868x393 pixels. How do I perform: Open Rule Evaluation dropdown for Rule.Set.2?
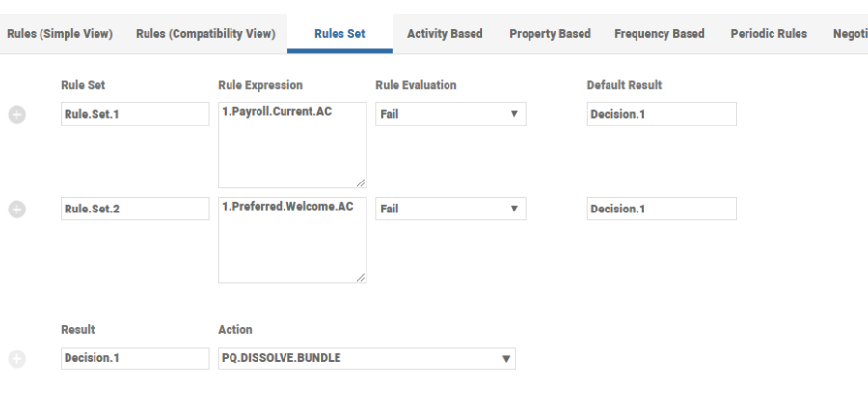coord(449,209)
